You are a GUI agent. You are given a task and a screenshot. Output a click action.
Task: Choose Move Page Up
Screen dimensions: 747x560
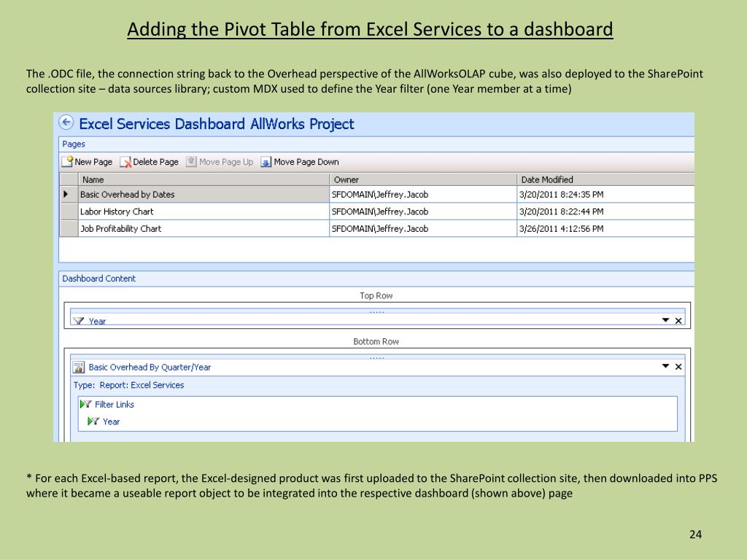tap(220, 162)
